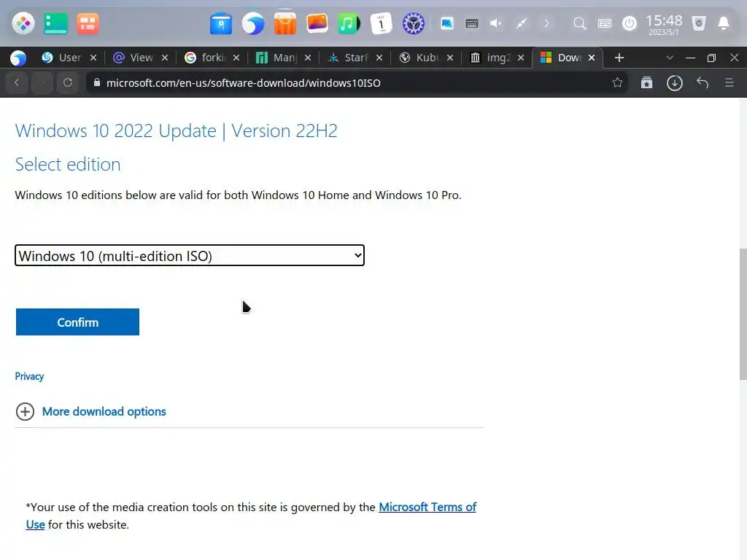Open the orange workspace grid dock icon

pos(88,23)
